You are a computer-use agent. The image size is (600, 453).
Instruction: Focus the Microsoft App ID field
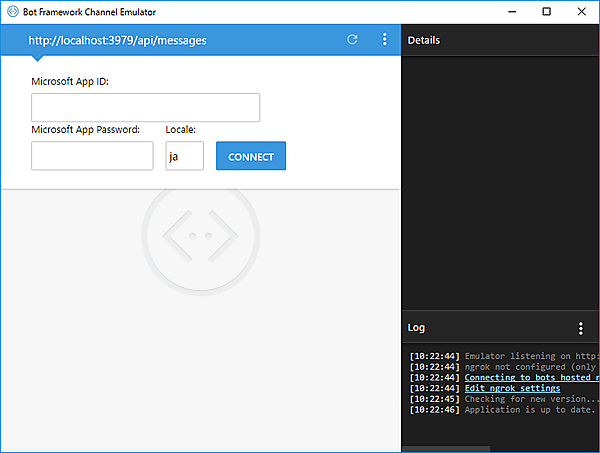145,108
